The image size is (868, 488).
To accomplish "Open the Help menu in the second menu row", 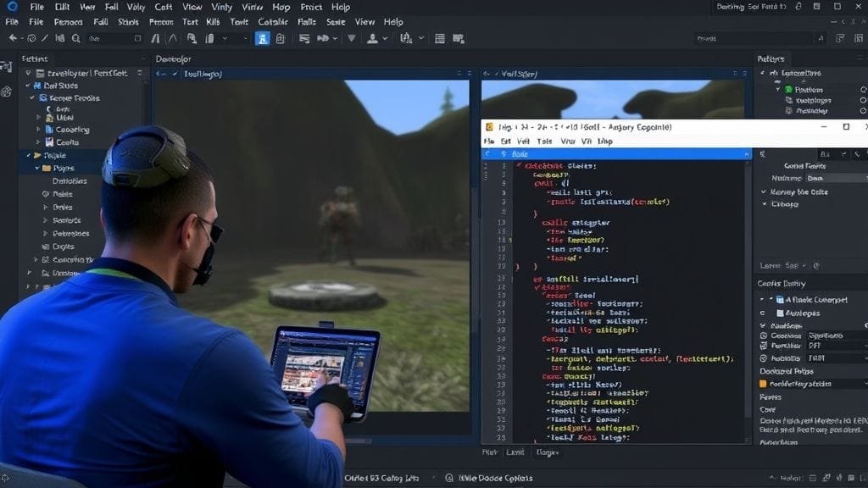I will point(393,22).
